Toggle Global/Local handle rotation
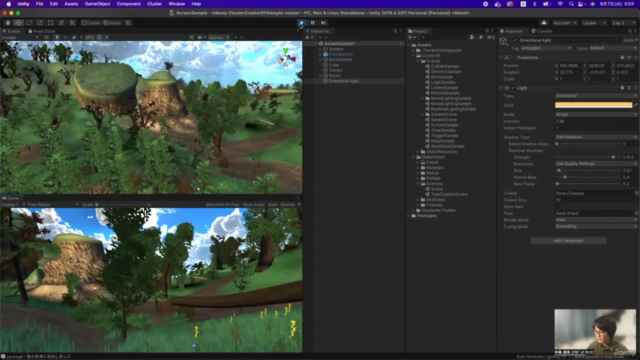The height and width of the screenshot is (360, 640). pyautogui.click(x=112, y=23)
